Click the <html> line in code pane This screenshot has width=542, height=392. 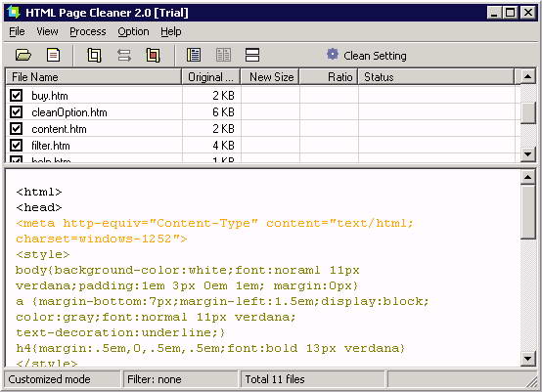tap(39, 192)
